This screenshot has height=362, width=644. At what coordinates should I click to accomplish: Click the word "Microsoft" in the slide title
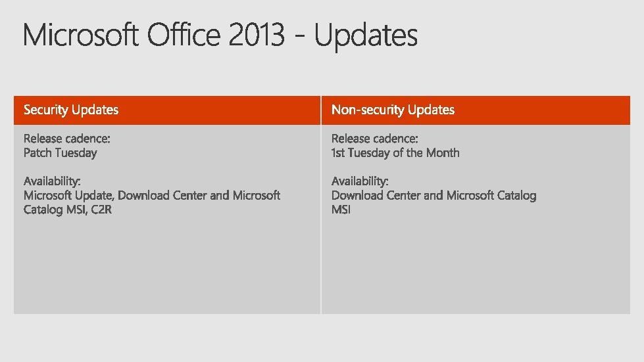(x=81, y=35)
